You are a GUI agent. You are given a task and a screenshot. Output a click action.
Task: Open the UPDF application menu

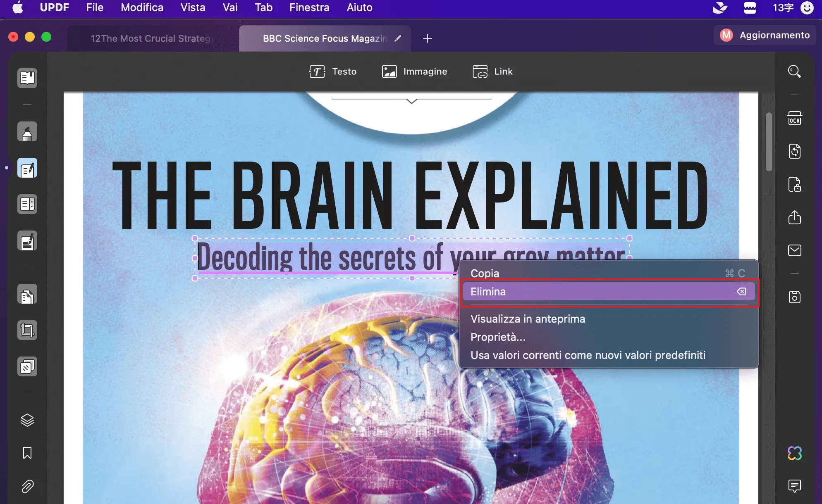coord(54,8)
